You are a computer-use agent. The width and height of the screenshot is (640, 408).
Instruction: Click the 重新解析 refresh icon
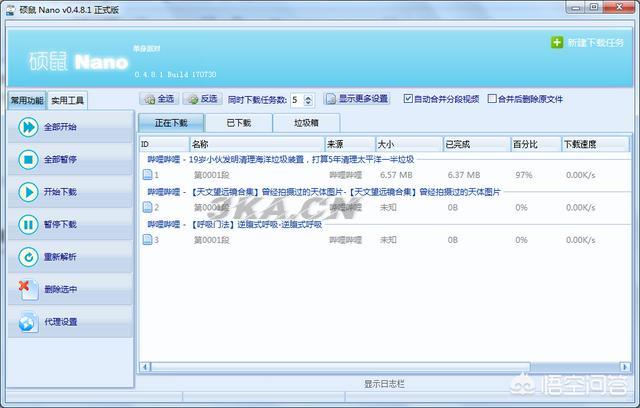point(28,257)
